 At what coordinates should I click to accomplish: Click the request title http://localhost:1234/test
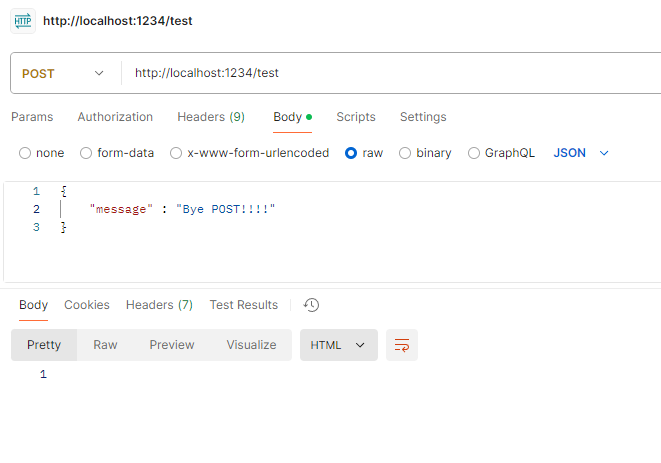tap(118, 21)
